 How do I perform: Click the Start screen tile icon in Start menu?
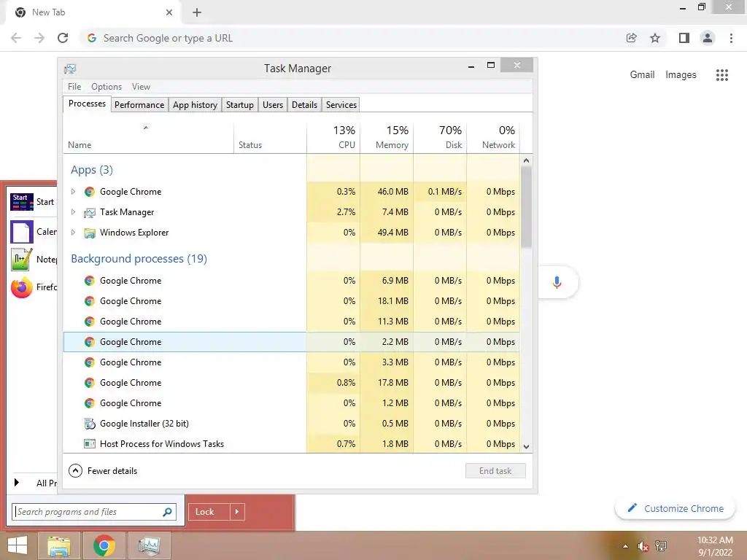[x=21, y=202]
